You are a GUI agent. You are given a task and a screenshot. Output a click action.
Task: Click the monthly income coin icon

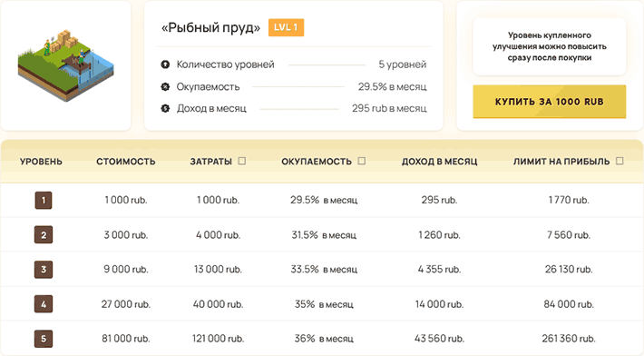pos(165,109)
